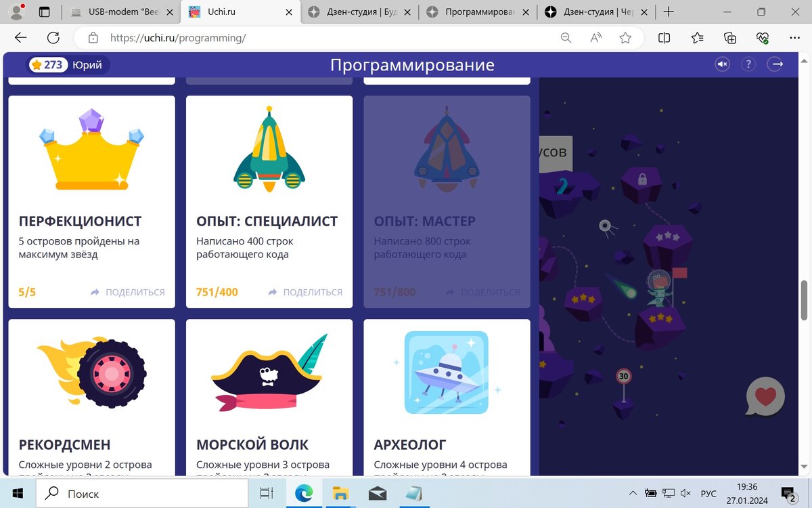
Task: Open browser settings and more menu
Action: point(794,38)
